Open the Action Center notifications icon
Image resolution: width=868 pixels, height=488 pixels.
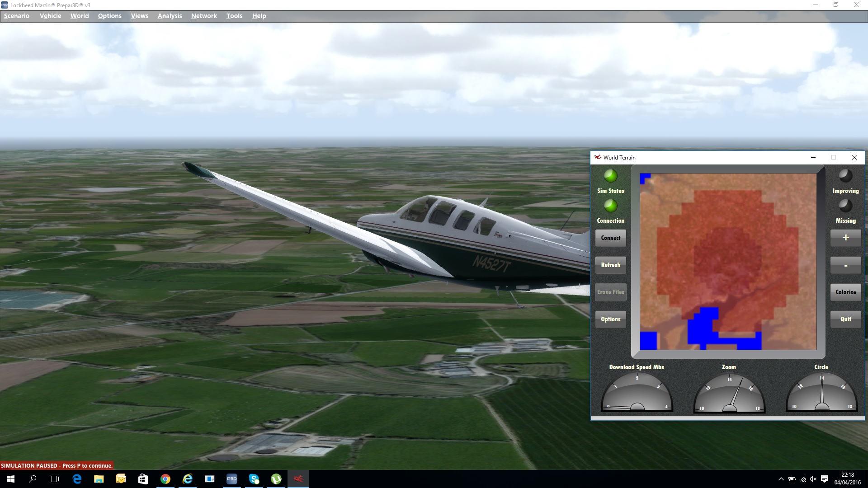(825, 479)
